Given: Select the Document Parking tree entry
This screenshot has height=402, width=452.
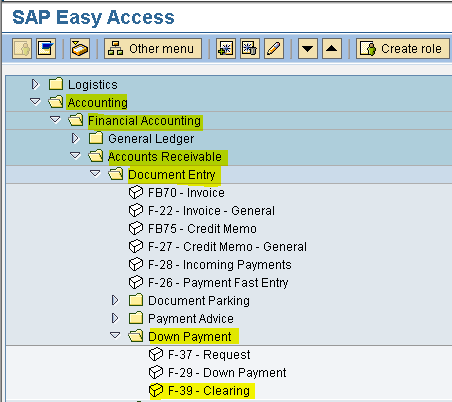Looking at the screenshot, I should [199, 301].
